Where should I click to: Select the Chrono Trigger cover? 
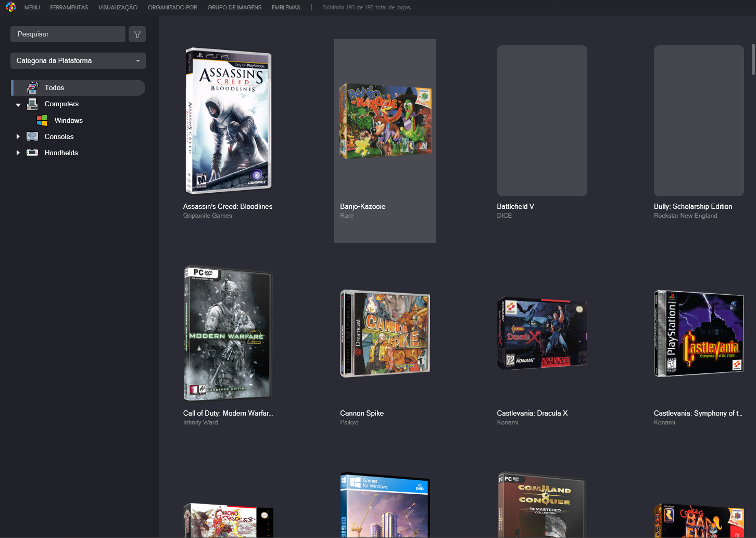point(228,520)
